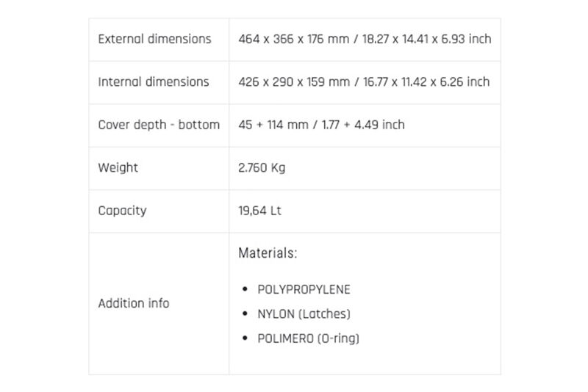The height and width of the screenshot is (392, 588).
Task: Select the external dimensions value 464 x 366 x 176 mm
Action: [x=293, y=39]
